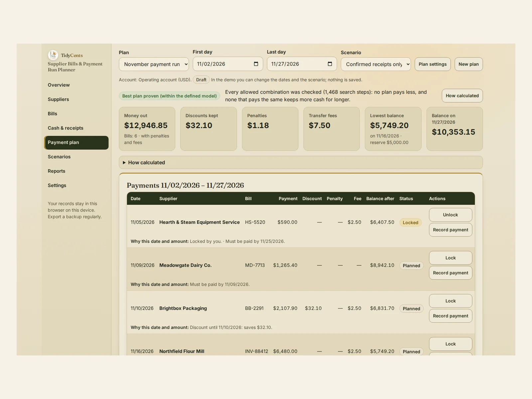Click the TidyCents logo icon

[53, 55]
